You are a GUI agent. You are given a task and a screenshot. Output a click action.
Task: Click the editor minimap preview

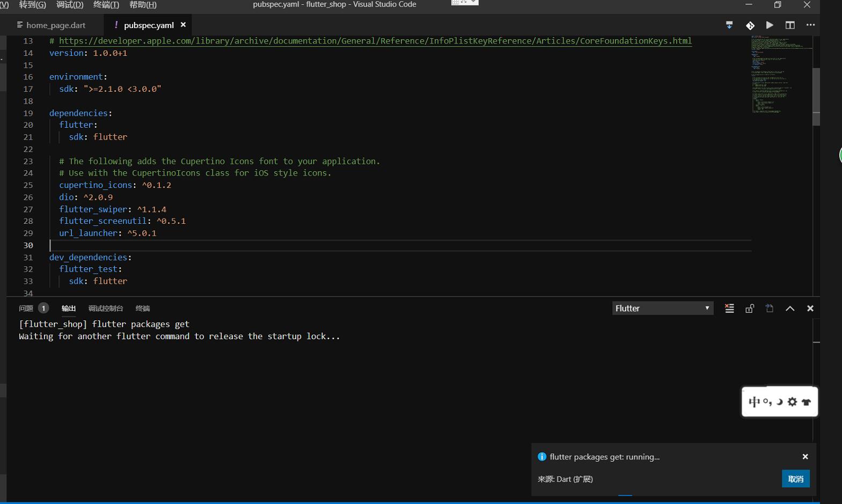pyautogui.click(x=781, y=74)
